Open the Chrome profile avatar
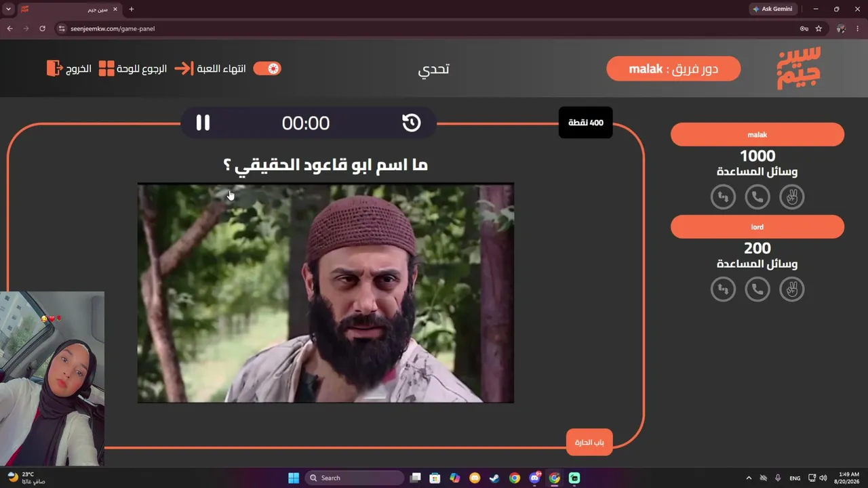The height and width of the screenshot is (488, 868). [x=841, y=28]
